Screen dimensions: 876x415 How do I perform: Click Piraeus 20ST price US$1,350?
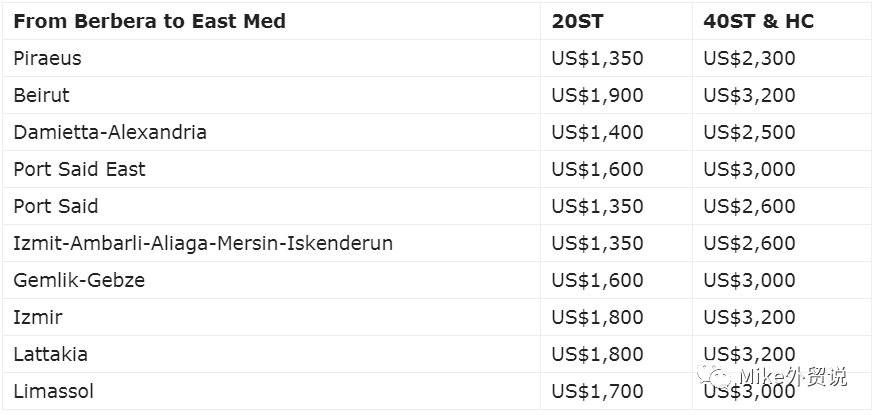pos(597,58)
